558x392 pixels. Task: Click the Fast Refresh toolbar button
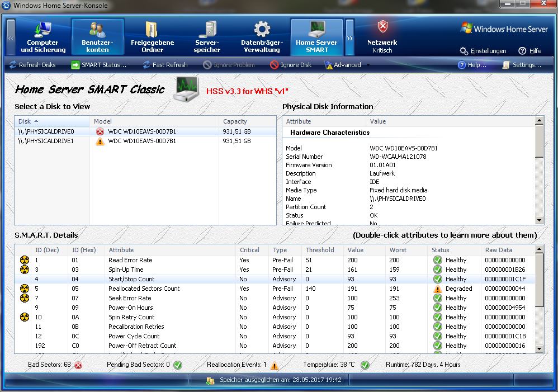165,65
